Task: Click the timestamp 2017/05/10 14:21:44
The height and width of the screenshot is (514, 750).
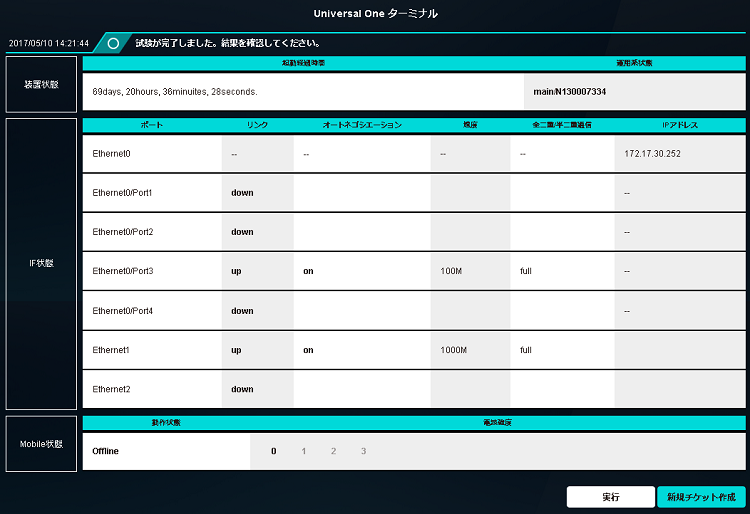Action: click(x=49, y=44)
